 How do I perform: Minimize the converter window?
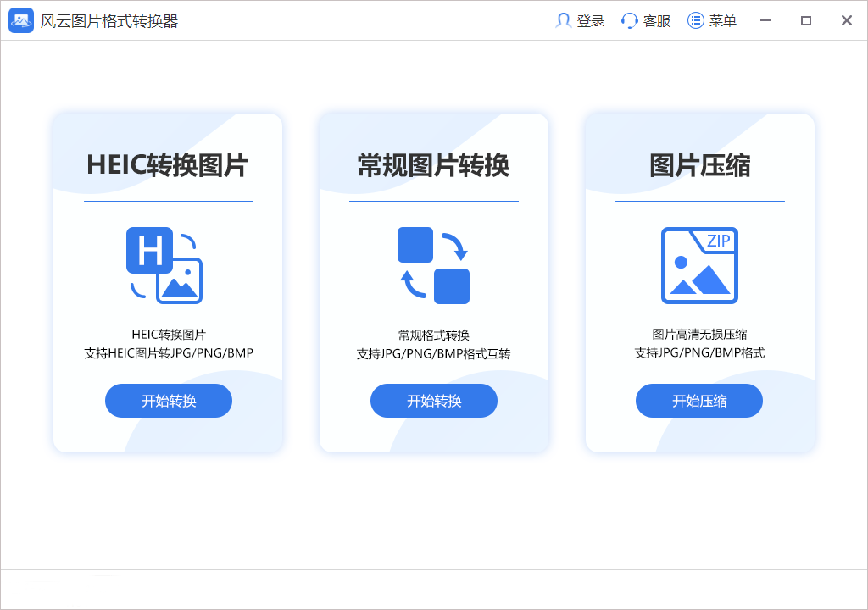[x=765, y=20]
